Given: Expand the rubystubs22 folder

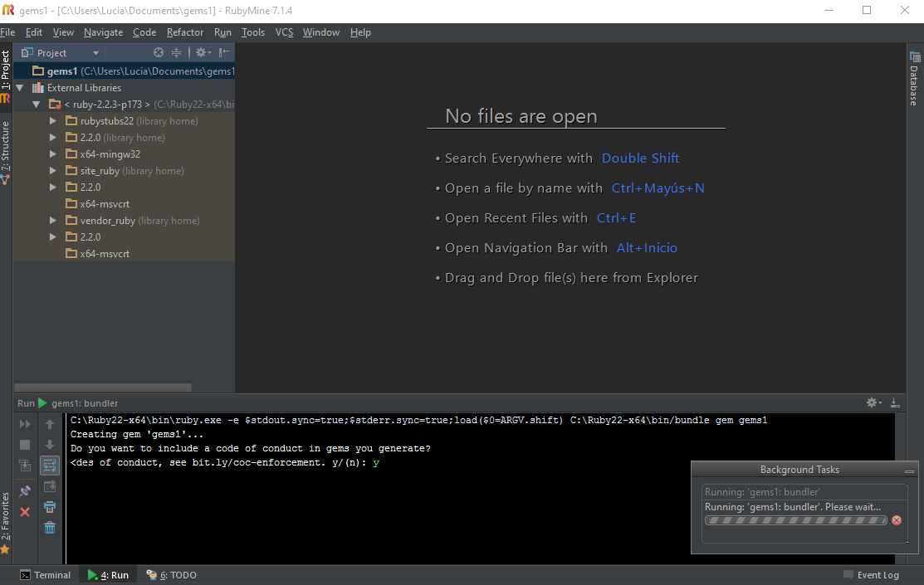Looking at the screenshot, I should [x=53, y=121].
